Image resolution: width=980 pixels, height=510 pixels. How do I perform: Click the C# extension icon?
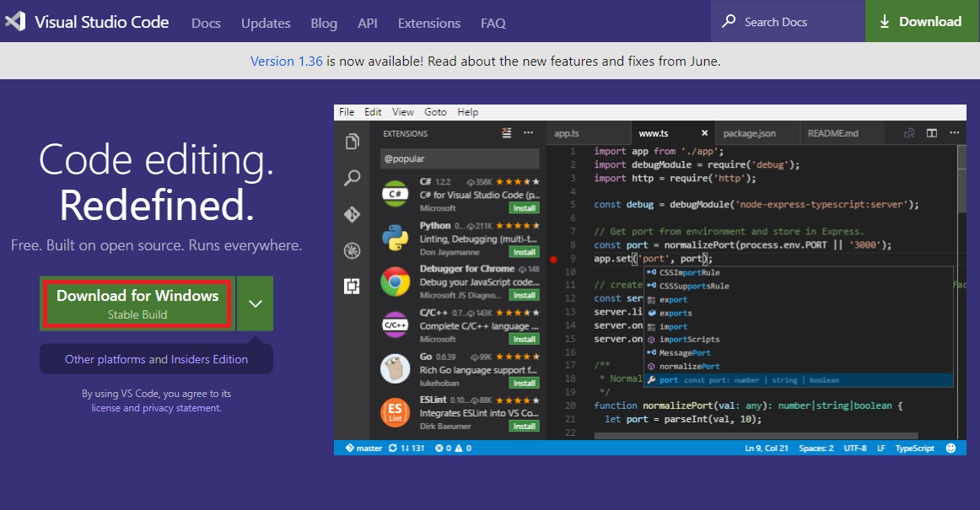coord(395,195)
